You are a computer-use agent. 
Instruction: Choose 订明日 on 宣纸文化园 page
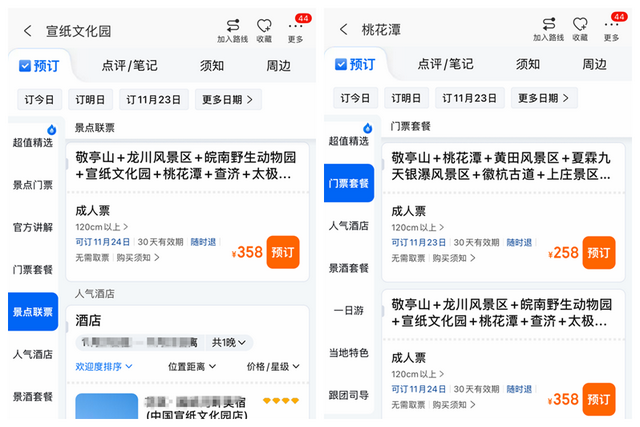coord(90,100)
